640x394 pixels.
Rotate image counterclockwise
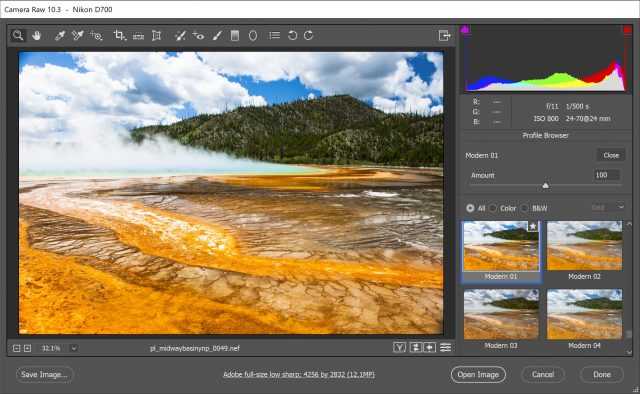(292, 36)
